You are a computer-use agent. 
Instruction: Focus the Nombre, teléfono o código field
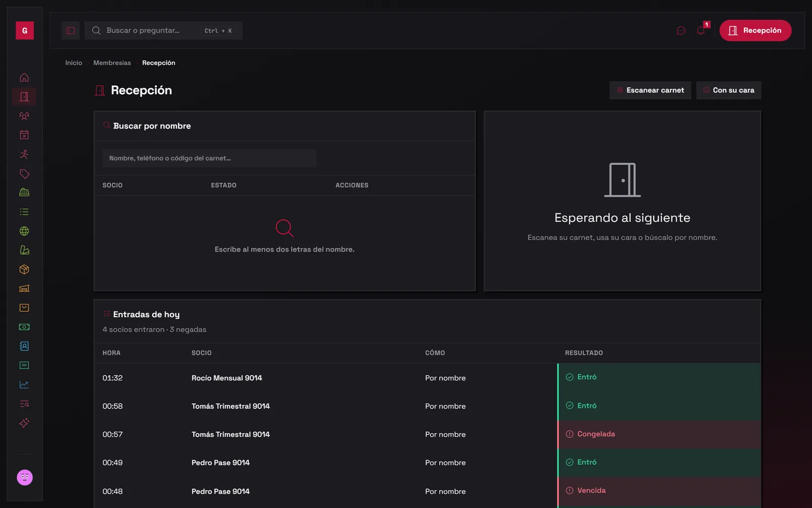[210, 158]
